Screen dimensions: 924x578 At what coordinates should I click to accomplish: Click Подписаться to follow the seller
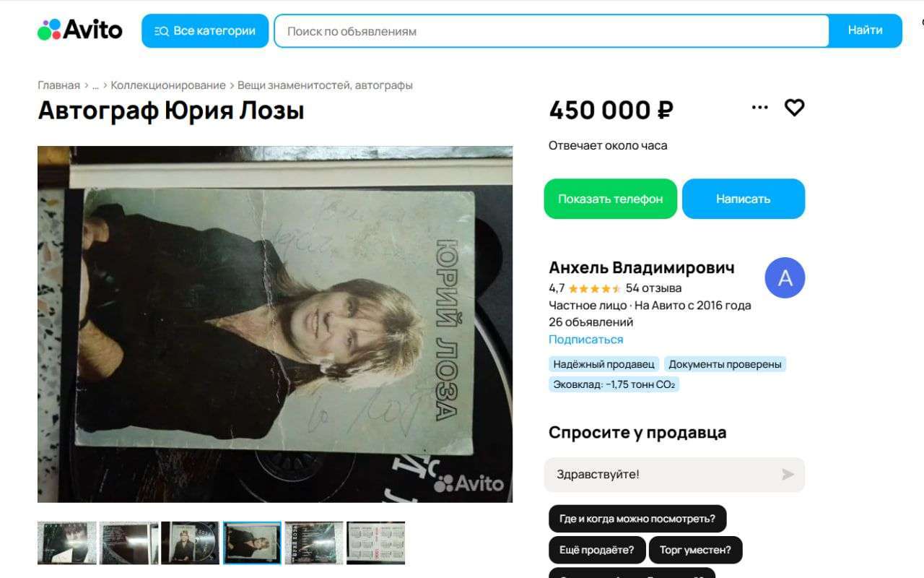585,340
